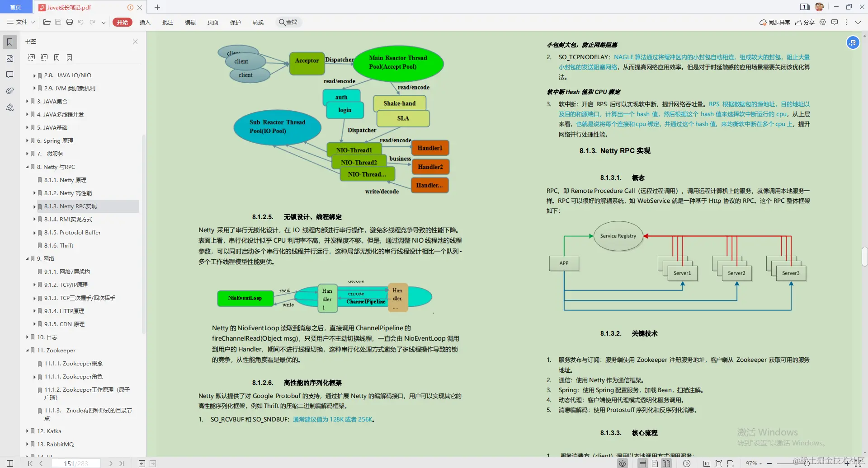Set zoom to actual size 1:1

pyautogui.click(x=708, y=463)
